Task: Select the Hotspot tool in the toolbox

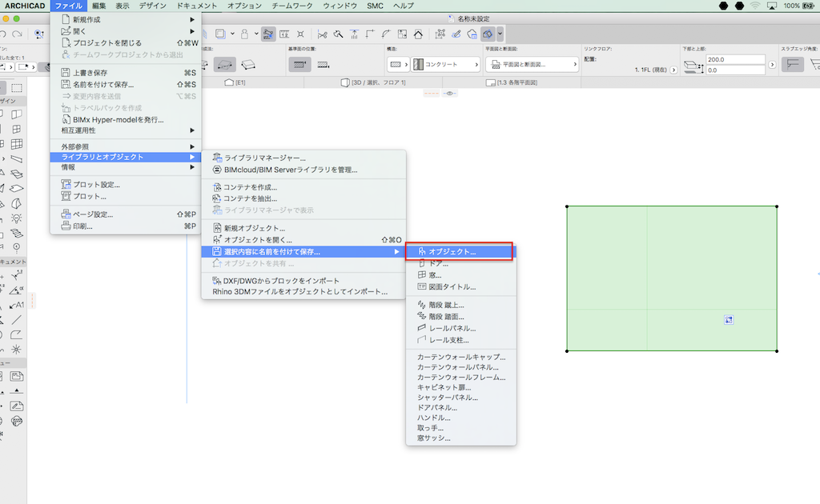Action: [16, 349]
